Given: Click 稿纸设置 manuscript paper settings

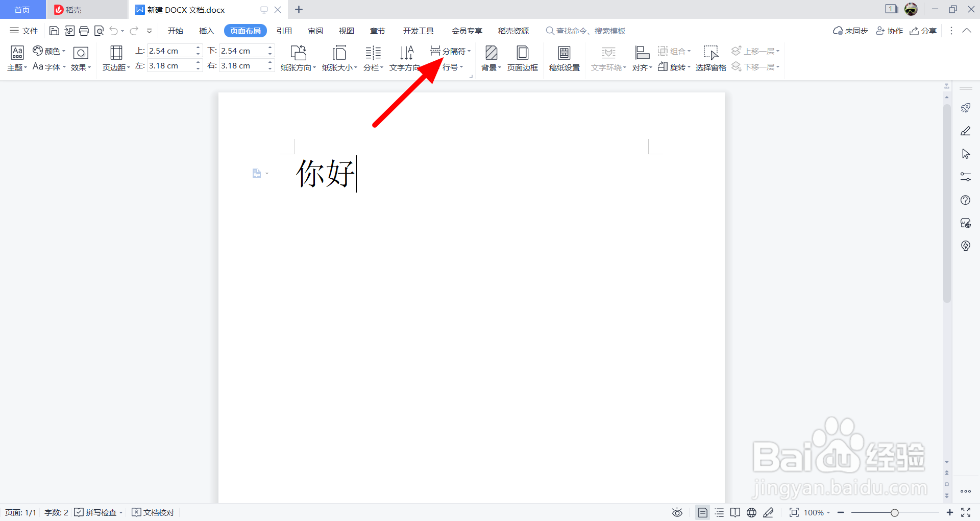Looking at the screenshot, I should 564,59.
